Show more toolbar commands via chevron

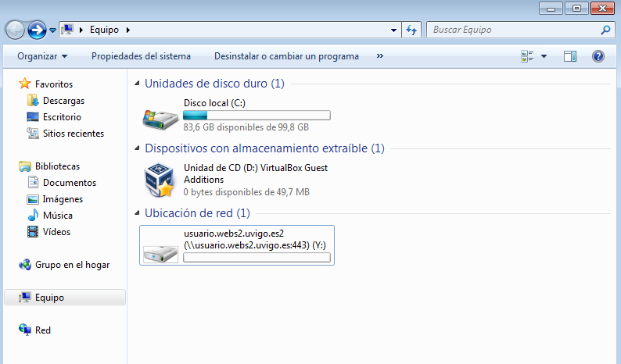pyautogui.click(x=380, y=56)
